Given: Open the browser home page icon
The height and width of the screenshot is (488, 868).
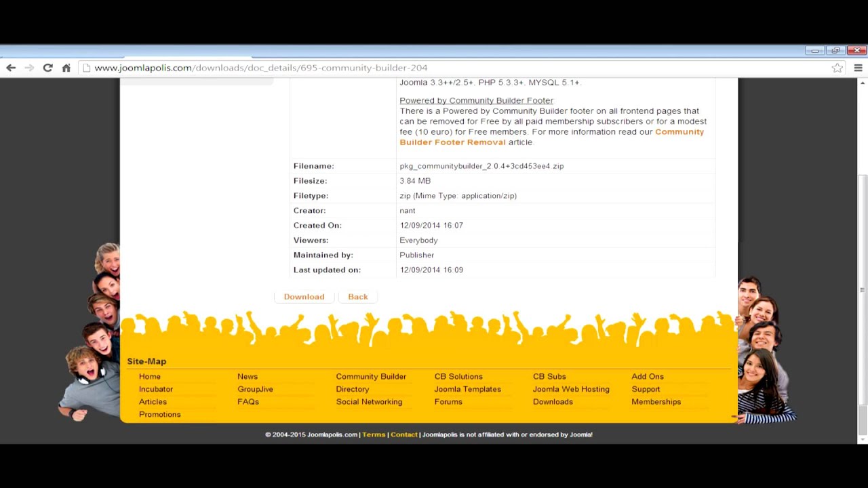Looking at the screenshot, I should pyautogui.click(x=66, y=68).
